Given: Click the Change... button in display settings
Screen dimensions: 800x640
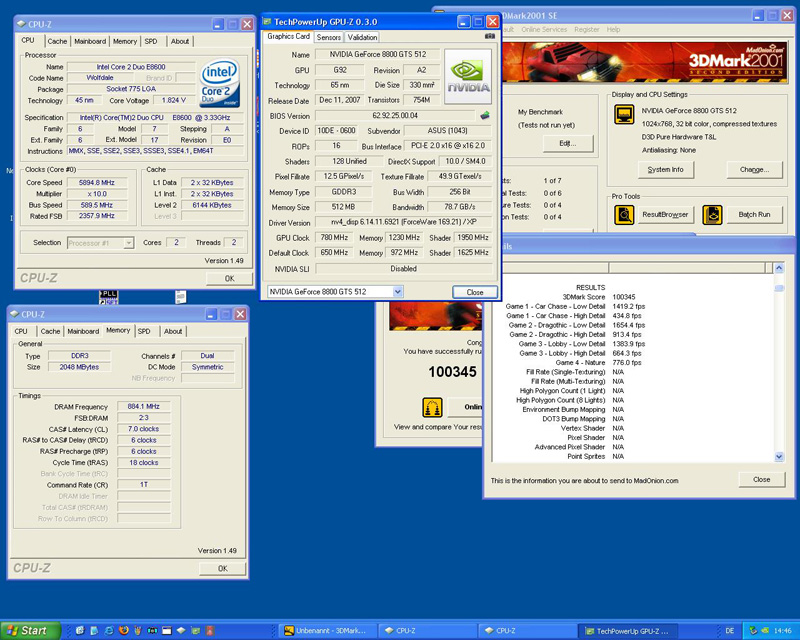Looking at the screenshot, I should pos(754,169).
